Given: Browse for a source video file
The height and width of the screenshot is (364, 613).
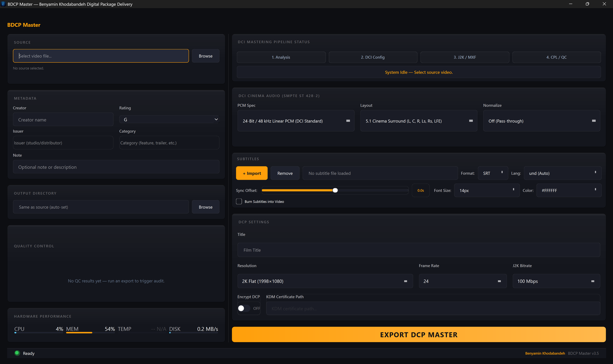Looking at the screenshot, I should pyautogui.click(x=205, y=56).
